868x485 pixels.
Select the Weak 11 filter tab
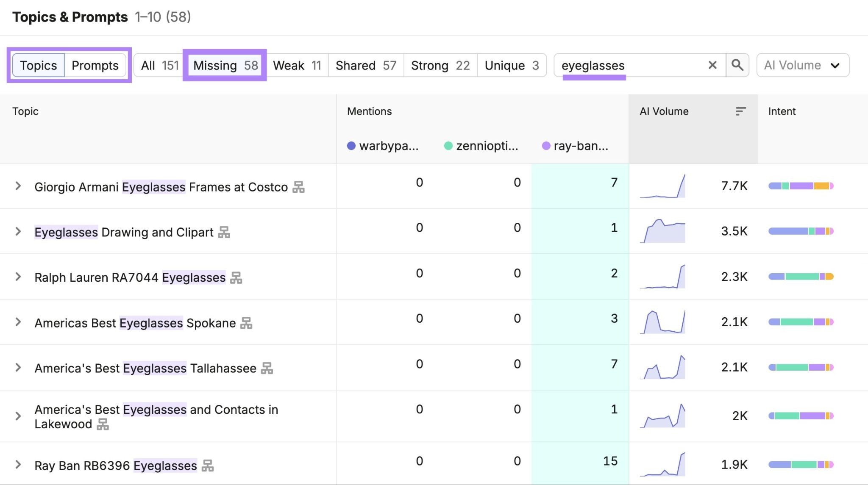click(297, 65)
